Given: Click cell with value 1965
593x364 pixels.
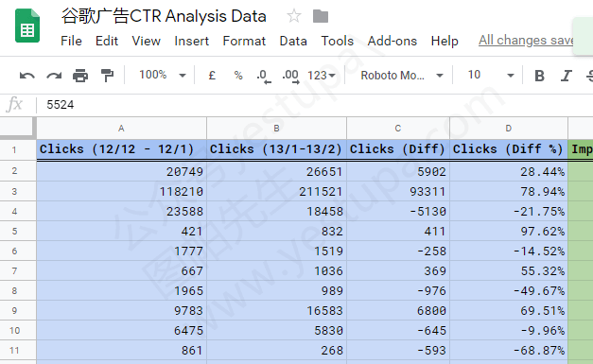Looking at the screenshot, I should [121, 290].
